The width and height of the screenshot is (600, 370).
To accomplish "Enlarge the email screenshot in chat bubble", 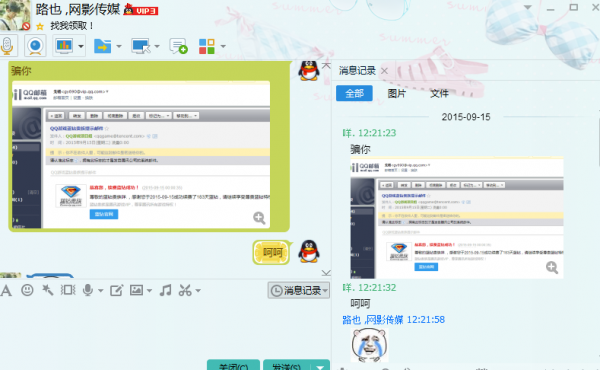I will (259, 218).
